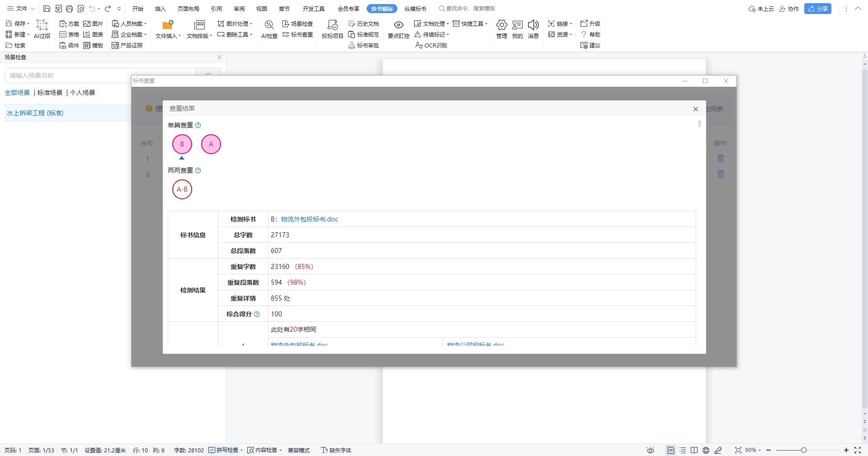Select document B circle in 单篇查重

tap(182, 144)
